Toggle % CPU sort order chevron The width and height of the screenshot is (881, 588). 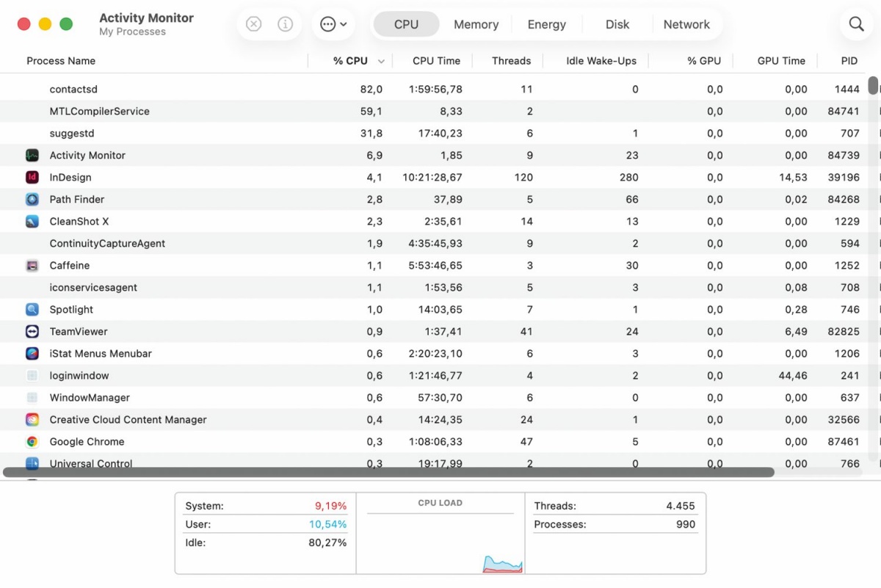pos(381,62)
